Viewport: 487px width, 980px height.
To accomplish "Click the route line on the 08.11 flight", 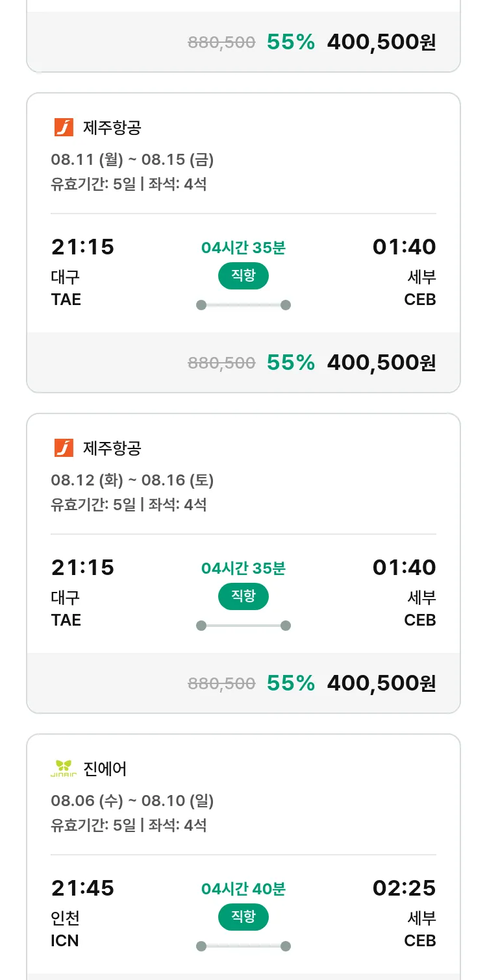I will coord(243,305).
